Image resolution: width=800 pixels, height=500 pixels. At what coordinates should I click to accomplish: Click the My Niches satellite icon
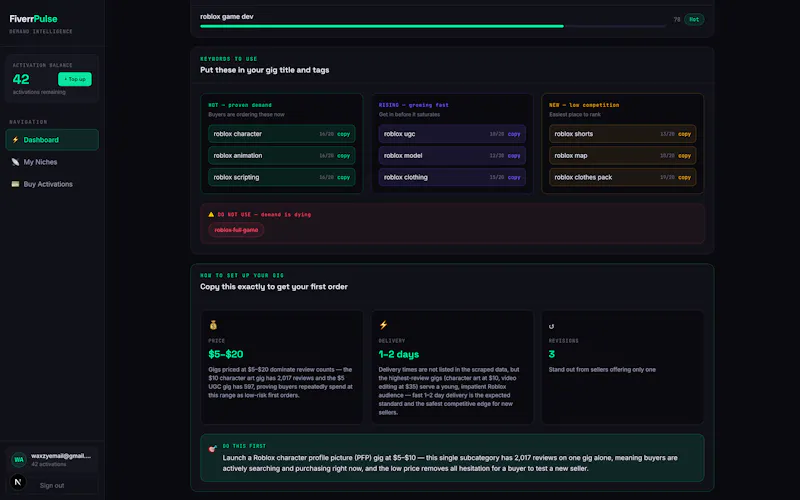point(15,162)
